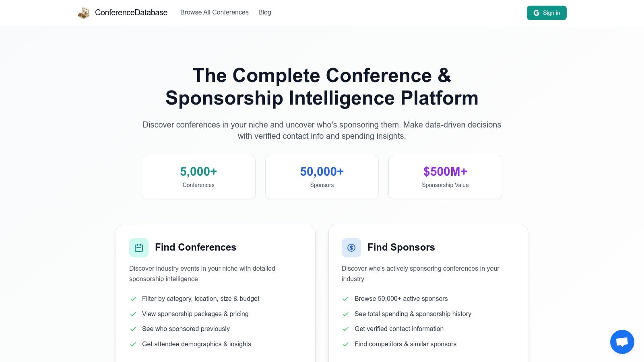The image size is (644, 362).
Task: Select the 50,000+ Sponsors stat card
Action: tap(322, 177)
